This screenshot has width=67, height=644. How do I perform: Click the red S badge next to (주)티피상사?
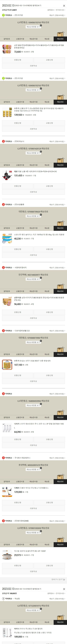[x=3, y=141]
